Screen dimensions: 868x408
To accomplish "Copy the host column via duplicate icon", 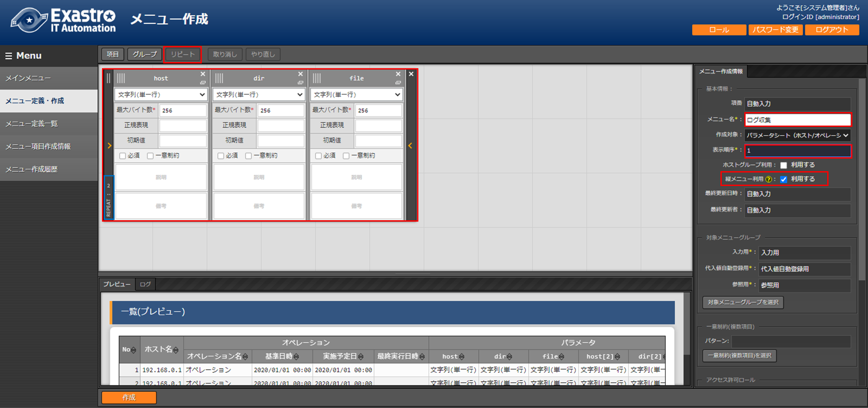I will click(x=203, y=83).
